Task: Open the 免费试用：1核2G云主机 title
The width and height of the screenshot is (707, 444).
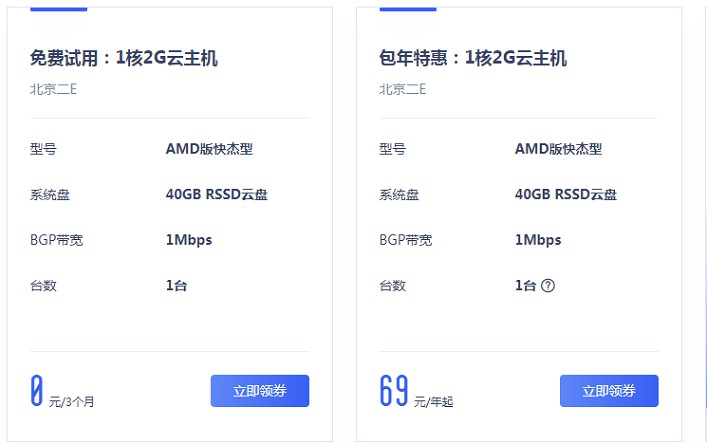Action: [x=124, y=59]
